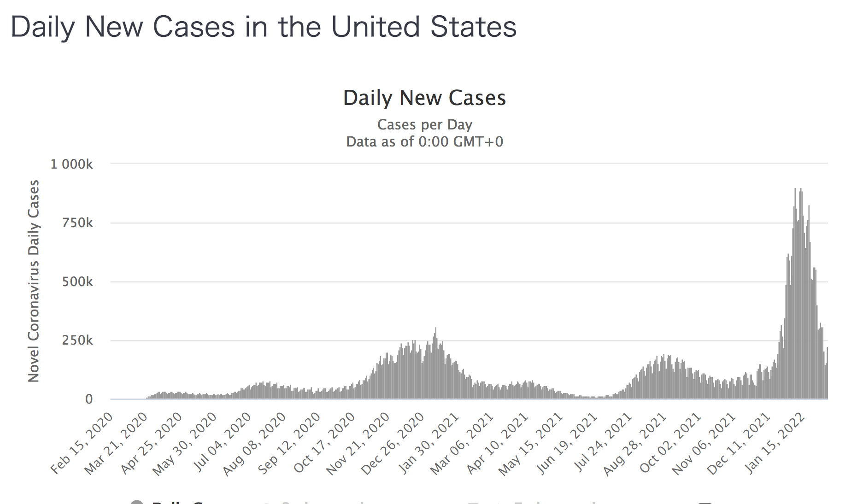
Task: Click the Daily Cases legend circle marker
Action: click(137, 502)
